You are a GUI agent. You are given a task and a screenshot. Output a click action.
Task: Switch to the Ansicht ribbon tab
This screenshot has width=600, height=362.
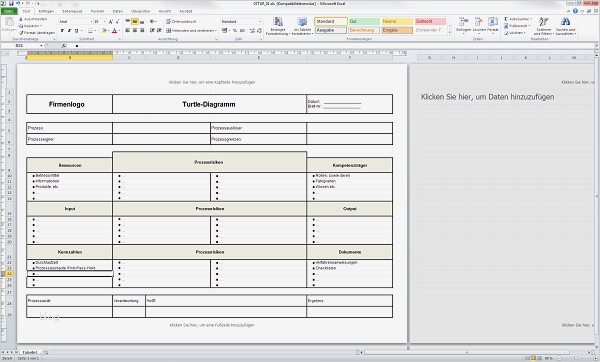(x=165, y=11)
